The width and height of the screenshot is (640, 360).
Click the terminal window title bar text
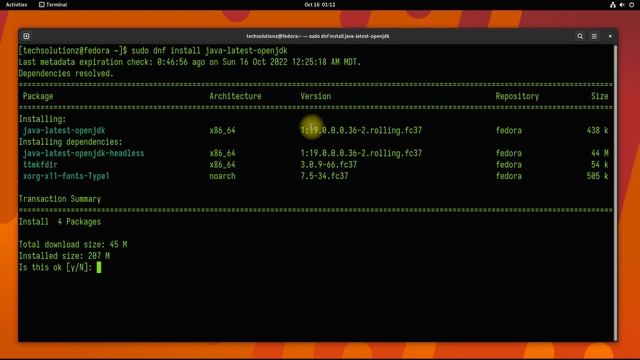click(x=318, y=36)
